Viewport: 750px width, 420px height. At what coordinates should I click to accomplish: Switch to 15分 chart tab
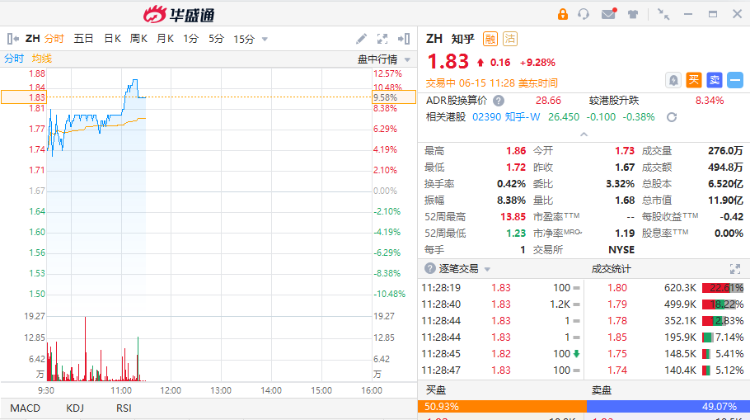(244, 39)
